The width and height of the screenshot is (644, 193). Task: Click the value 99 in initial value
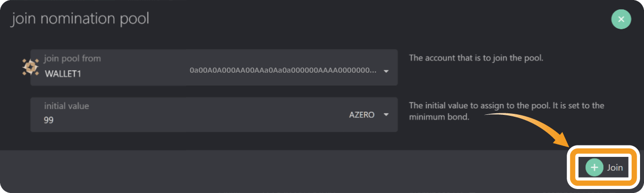(49, 120)
